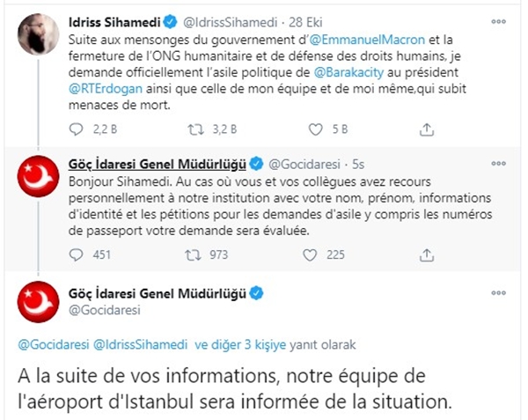Share Idriss Sihamedi's tweet

tap(427, 129)
